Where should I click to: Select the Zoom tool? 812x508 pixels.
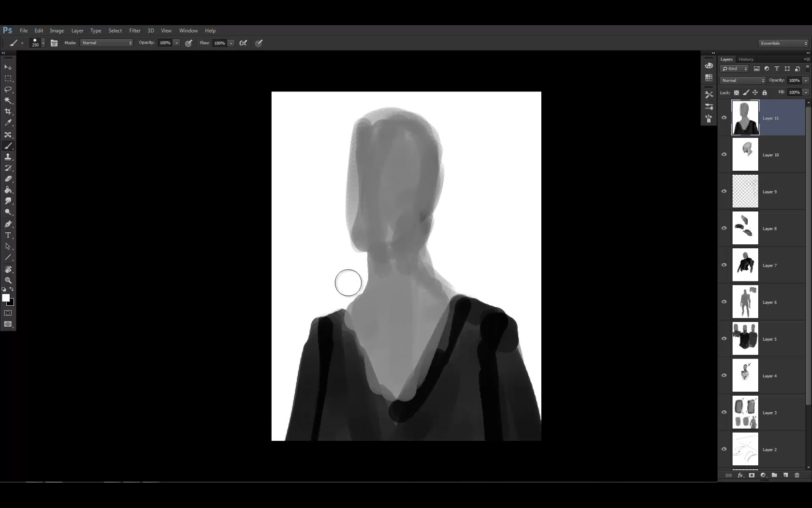8,281
